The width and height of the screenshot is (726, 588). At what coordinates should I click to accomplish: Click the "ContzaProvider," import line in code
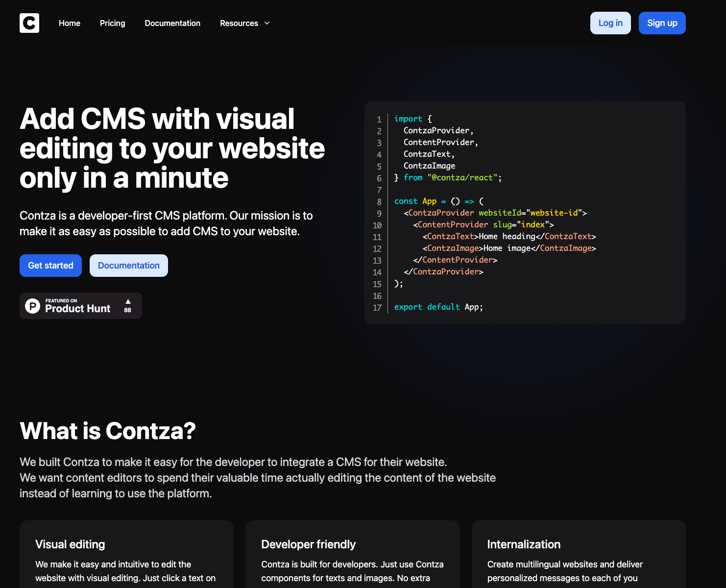coord(438,131)
